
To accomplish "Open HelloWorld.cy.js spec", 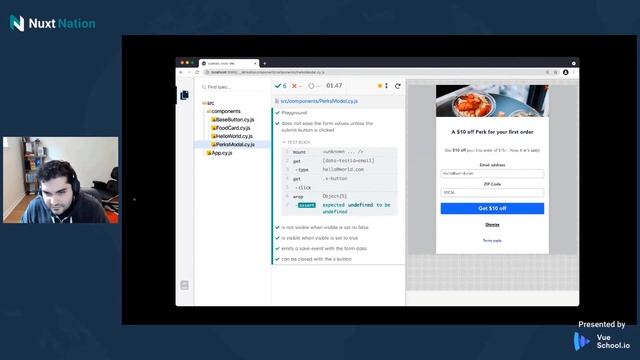I will click(x=232, y=136).
